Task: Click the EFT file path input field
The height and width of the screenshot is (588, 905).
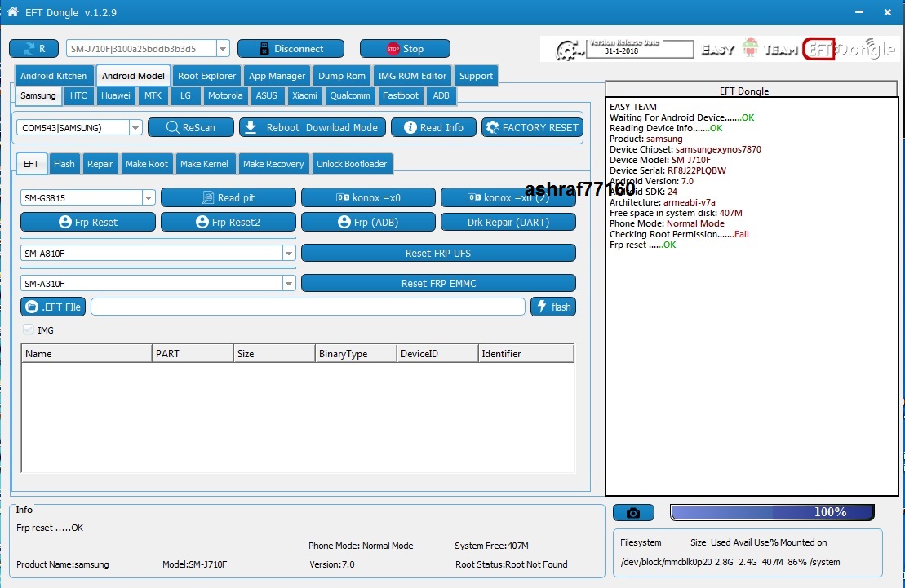Action: coord(308,307)
